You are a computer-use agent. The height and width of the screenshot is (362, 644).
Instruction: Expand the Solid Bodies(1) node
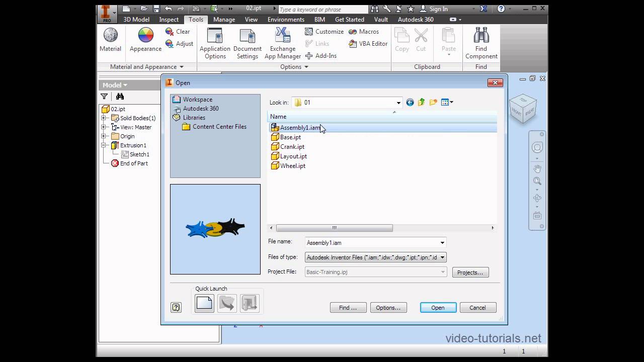[104, 118]
